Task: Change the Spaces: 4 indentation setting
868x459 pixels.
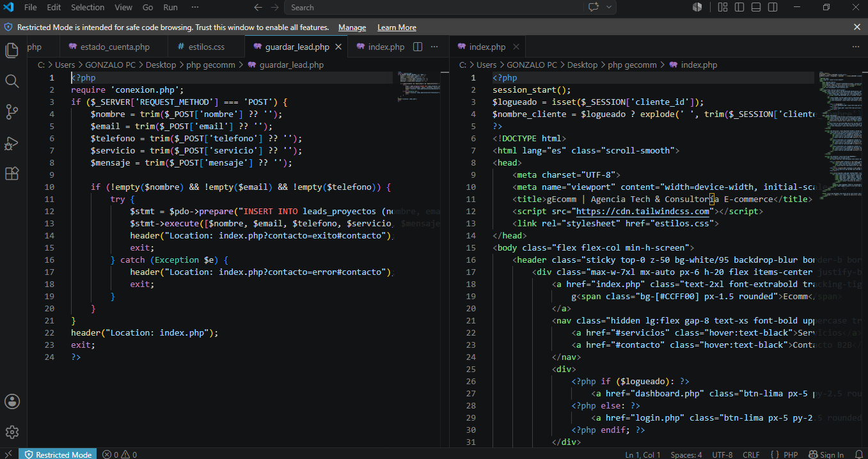Action: click(686, 455)
